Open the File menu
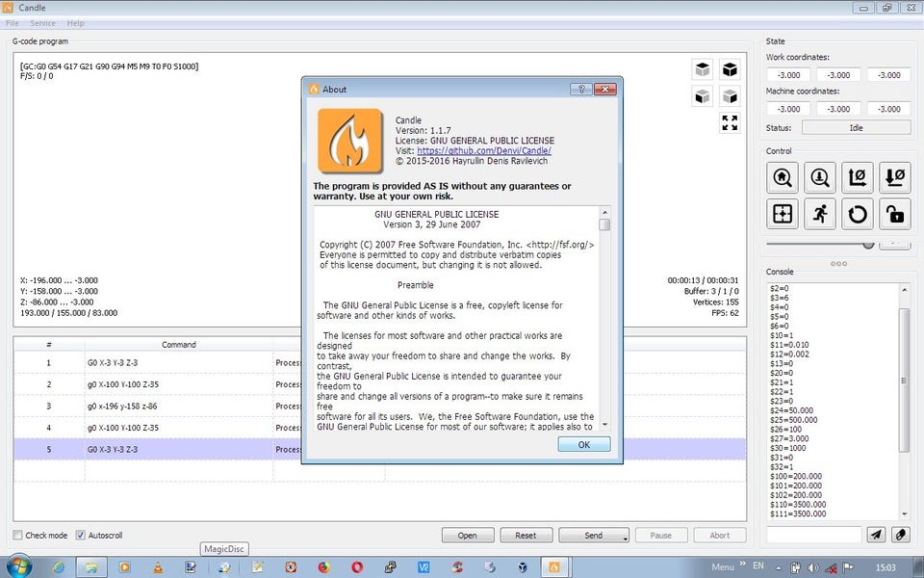The height and width of the screenshot is (578, 924). tap(13, 23)
